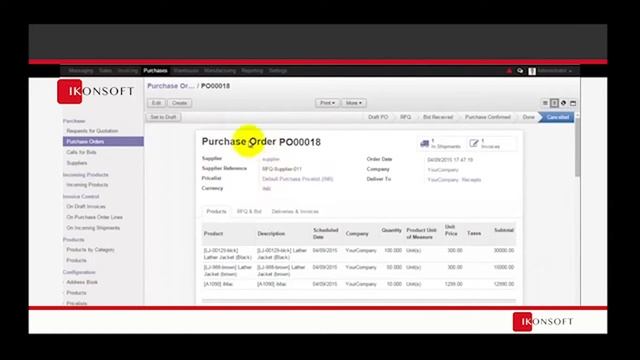640x360 pixels.
Task: Select Address Book in sidebar
Action: point(82,282)
